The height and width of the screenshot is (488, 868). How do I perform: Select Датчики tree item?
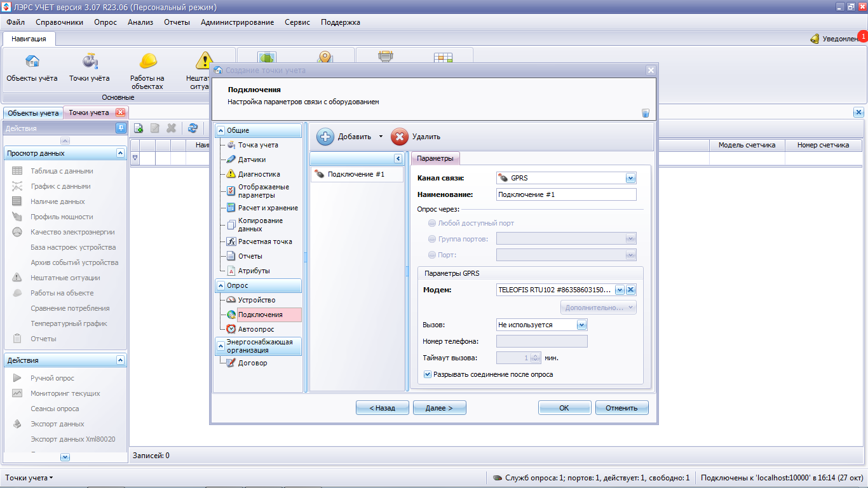[252, 159]
